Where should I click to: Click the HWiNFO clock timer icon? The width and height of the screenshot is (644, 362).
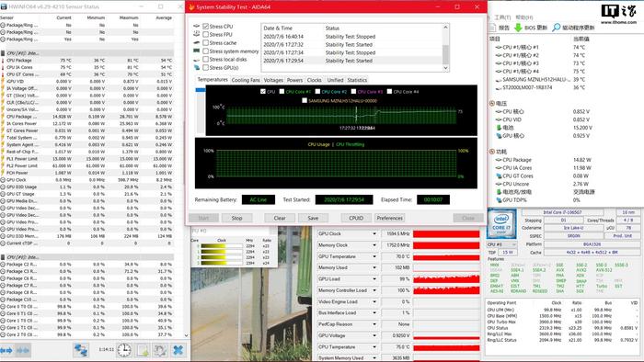coord(124,350)
